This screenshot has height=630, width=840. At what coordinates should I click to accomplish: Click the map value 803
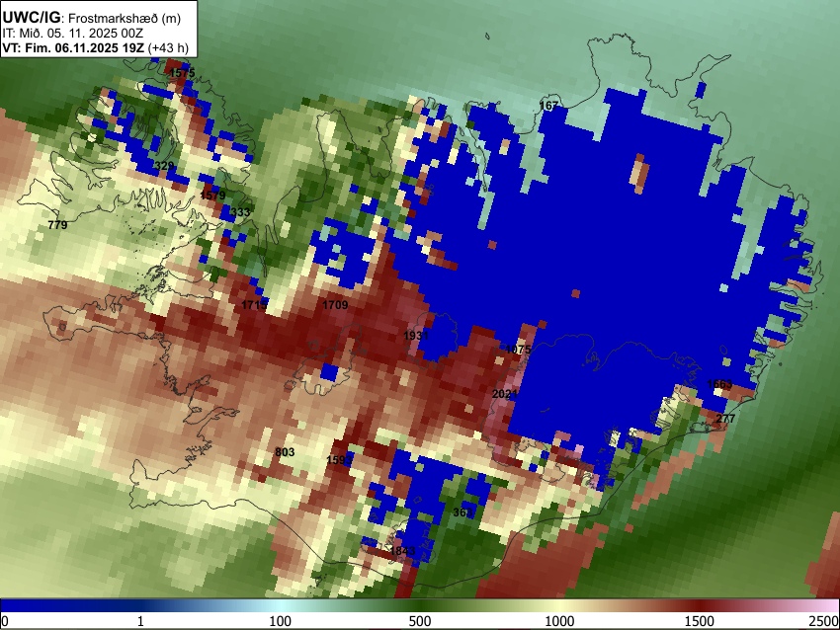coord(285,452)
